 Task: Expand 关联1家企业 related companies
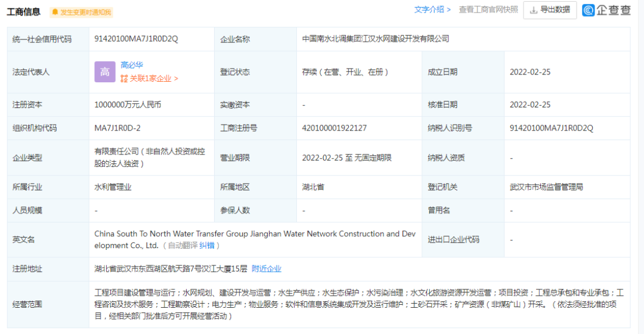(153, 78)
